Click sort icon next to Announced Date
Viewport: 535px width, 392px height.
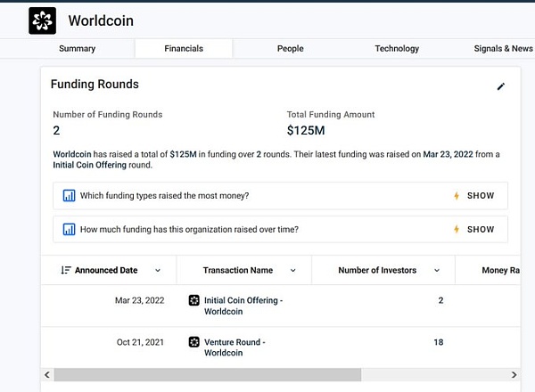pos(66,270)
